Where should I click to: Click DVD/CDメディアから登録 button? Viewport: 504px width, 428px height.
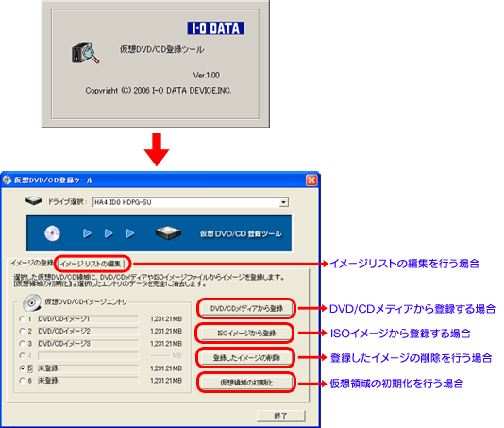246,309
